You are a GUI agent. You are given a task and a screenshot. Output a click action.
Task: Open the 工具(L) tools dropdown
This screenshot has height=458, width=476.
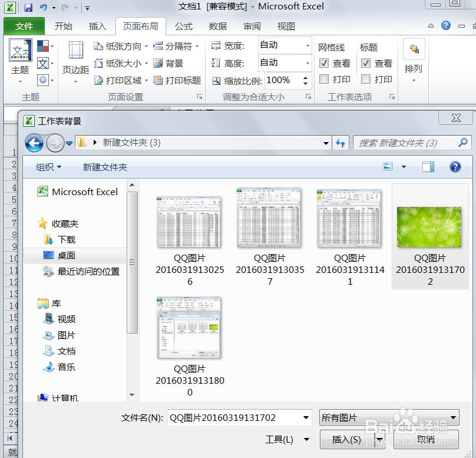click(287, 439)
